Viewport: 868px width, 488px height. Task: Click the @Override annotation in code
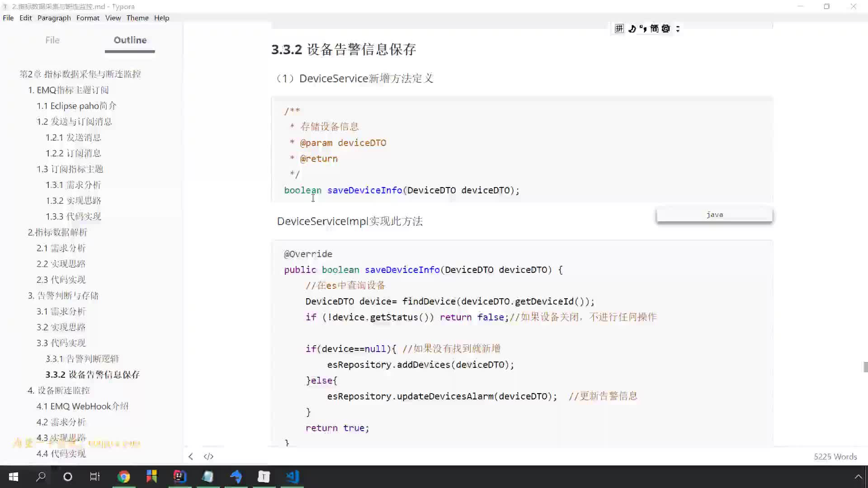point(308,254)
